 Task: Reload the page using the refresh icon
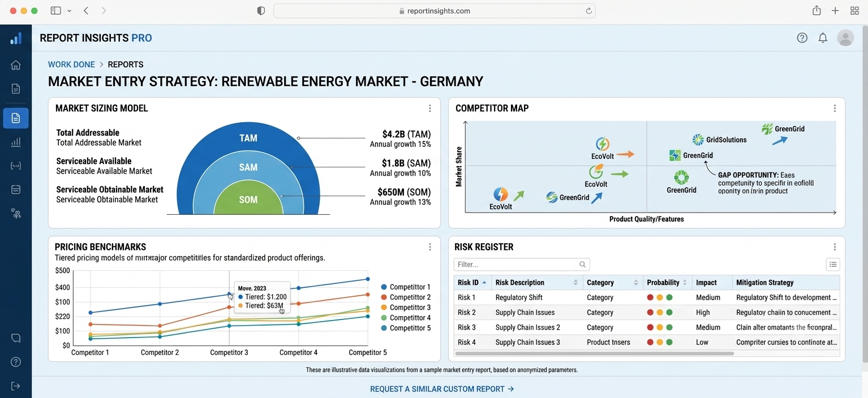point(588,11)
